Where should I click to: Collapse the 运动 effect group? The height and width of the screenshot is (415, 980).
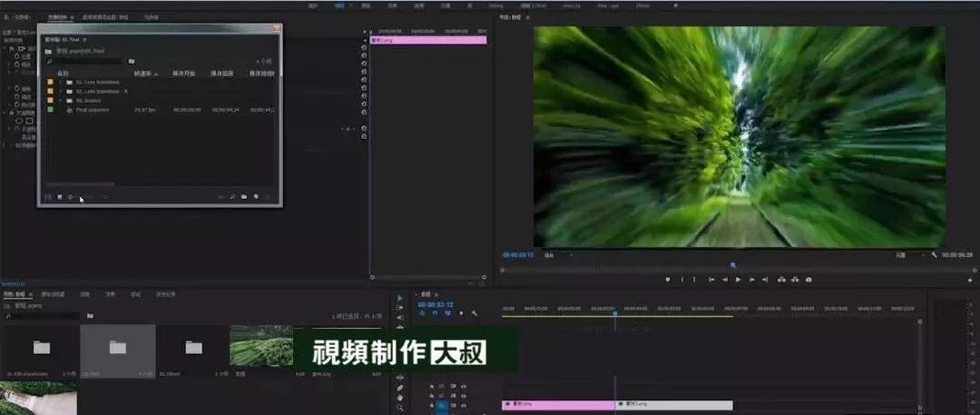point(4,48)
